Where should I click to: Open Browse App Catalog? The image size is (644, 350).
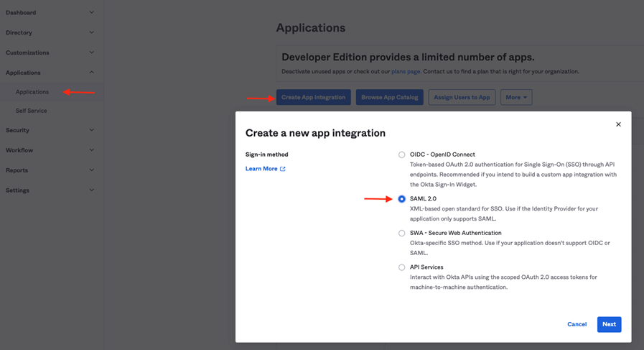[x=389, y=97]
